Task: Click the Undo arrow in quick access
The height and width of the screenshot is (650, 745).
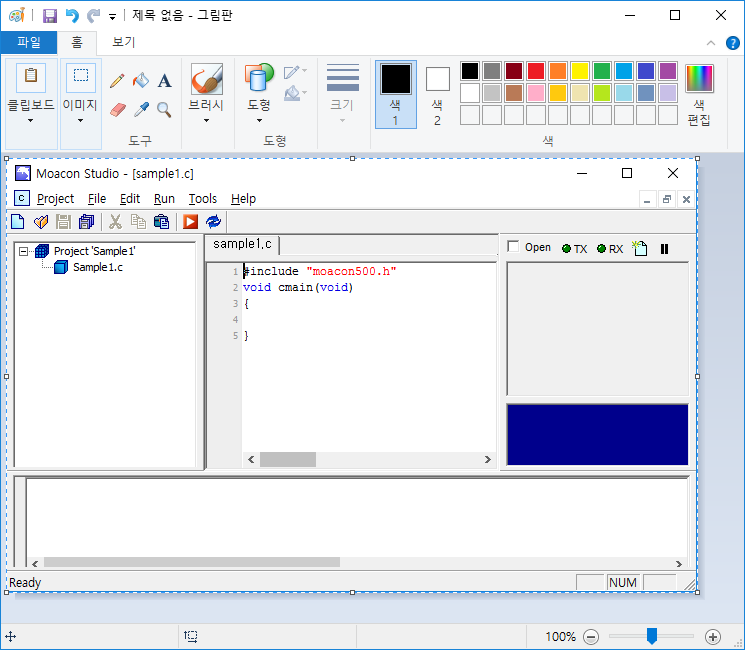Action: pyautogui.click(x=72, y=16)
